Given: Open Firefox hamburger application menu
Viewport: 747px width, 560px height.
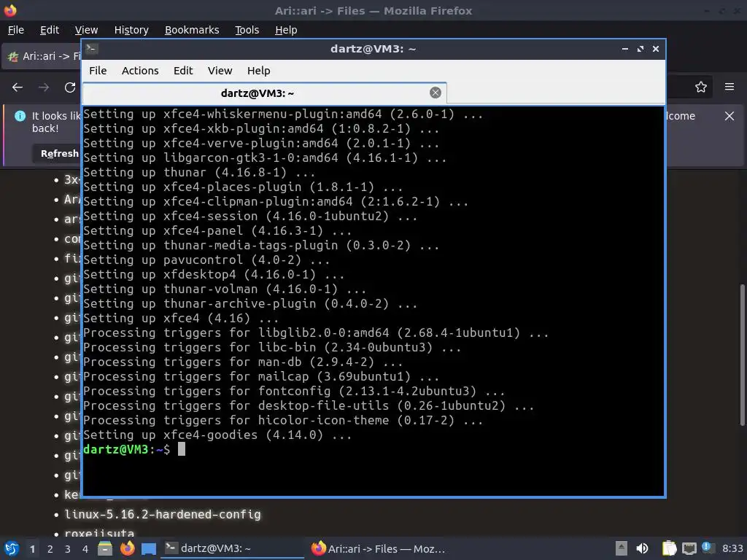Looking at the screenshot, I should 729,87.
